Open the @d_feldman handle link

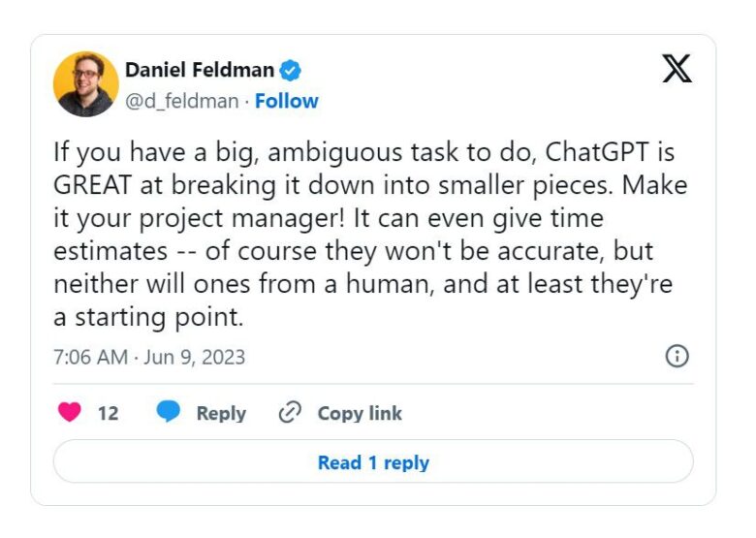pyautogui.click(x=181, y=101)
